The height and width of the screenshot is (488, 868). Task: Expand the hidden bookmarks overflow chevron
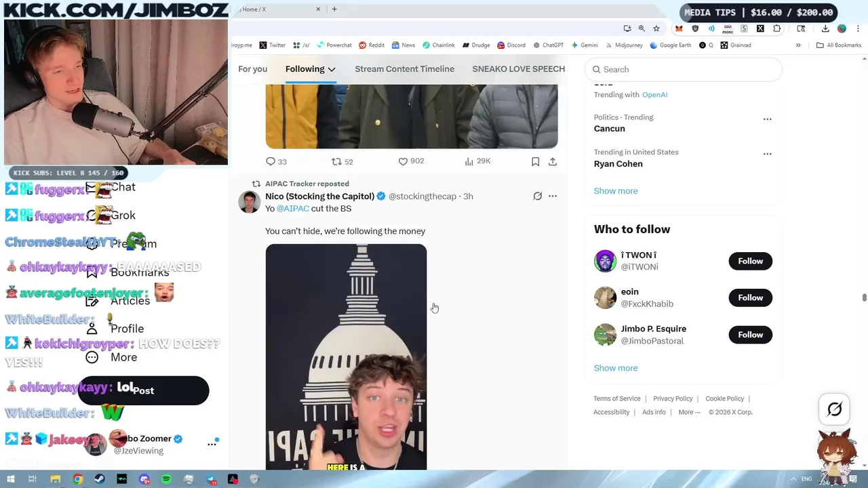798,45
